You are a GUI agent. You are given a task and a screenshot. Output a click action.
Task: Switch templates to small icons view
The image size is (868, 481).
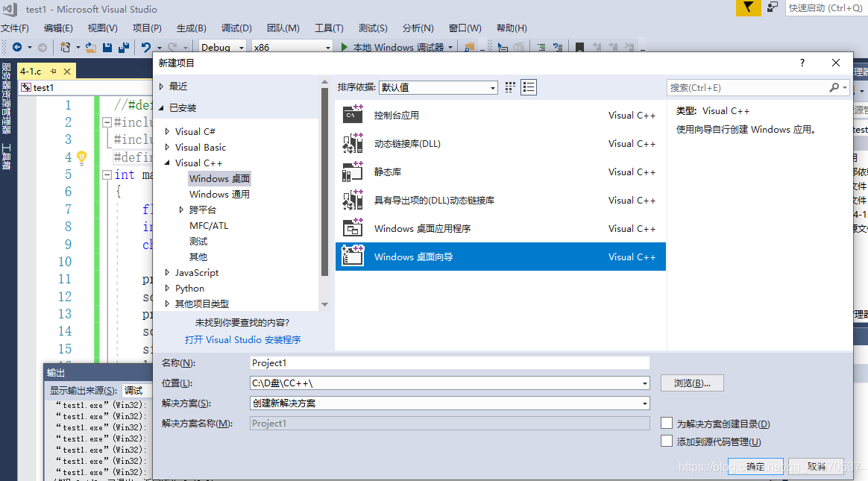pos(510,87)
